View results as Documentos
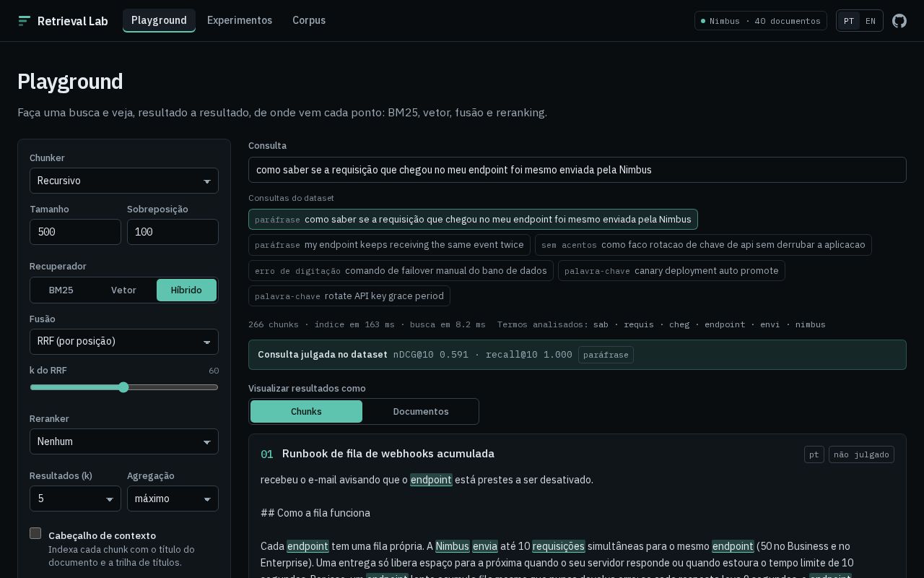 tap(421, 412)
